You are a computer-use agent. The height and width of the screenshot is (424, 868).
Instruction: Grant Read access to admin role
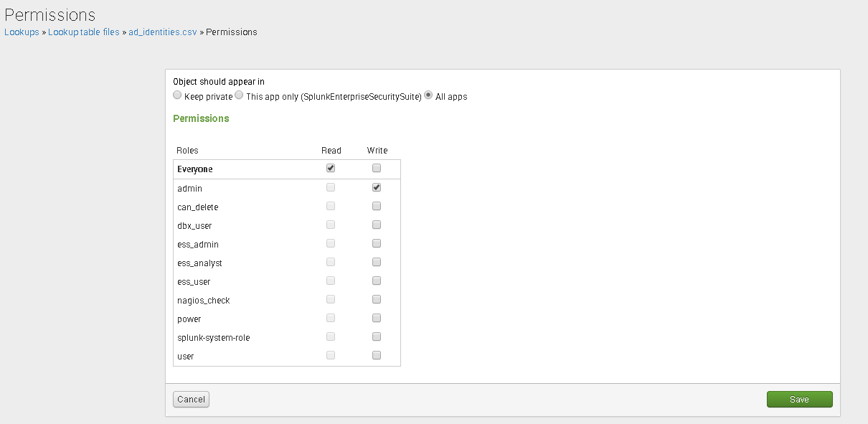click(330, 187)
